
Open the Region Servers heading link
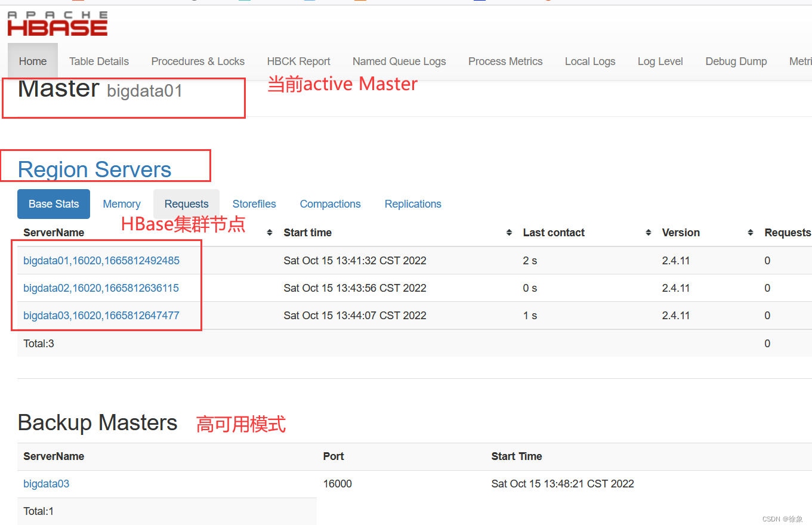(95, 169)
